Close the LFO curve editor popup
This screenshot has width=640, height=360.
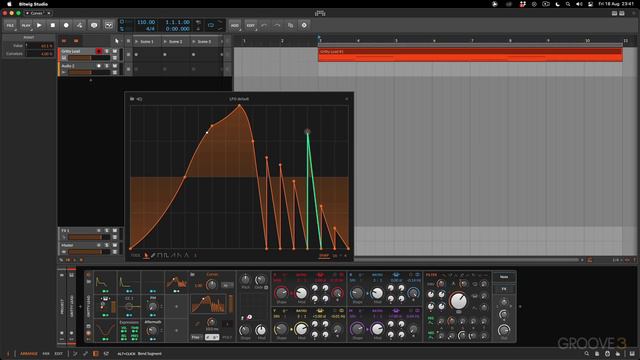click(347, 99)
